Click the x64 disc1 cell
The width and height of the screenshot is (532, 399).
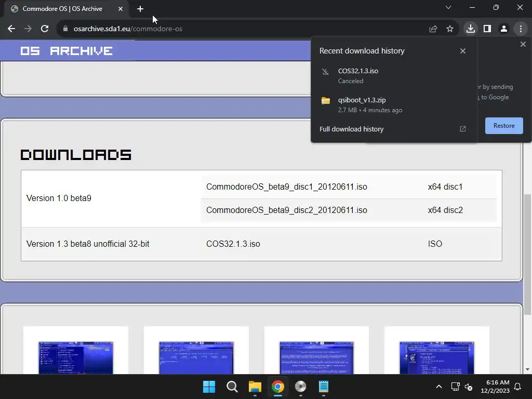(x=445, y=187)
